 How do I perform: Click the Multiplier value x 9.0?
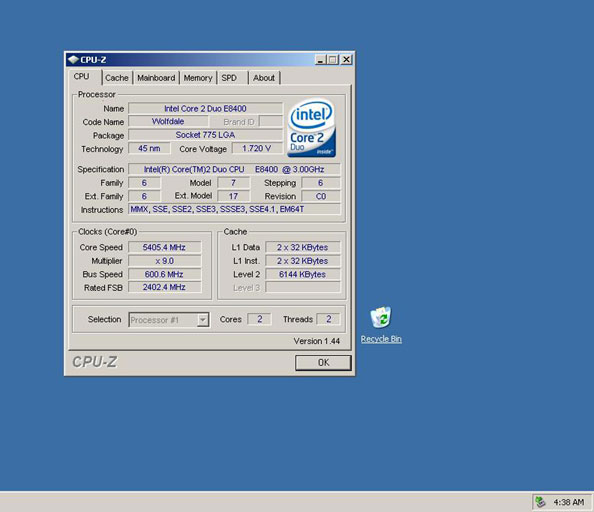pyautogui.click(x=164, y=261)
